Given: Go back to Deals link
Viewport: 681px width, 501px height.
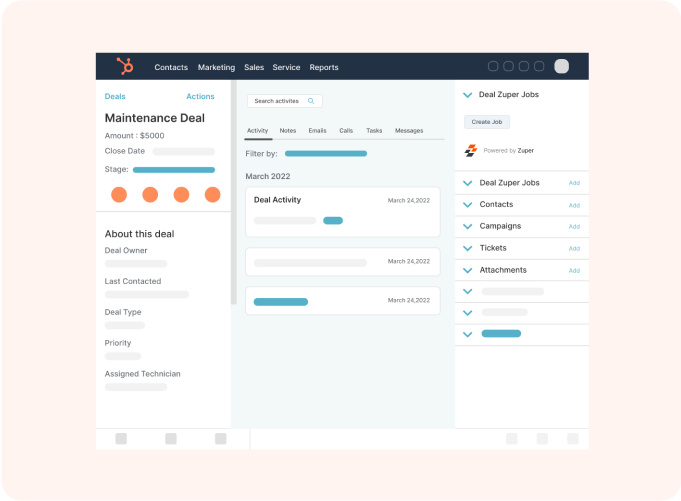Looking at the screenshot, I should 115,96.
